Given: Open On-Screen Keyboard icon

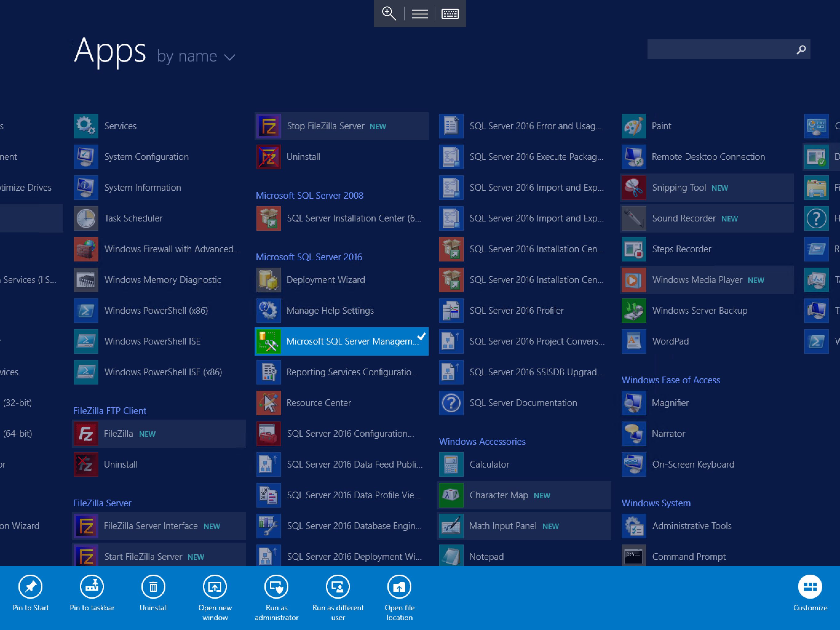Looking at the screenshot, I should coord(634,464).
